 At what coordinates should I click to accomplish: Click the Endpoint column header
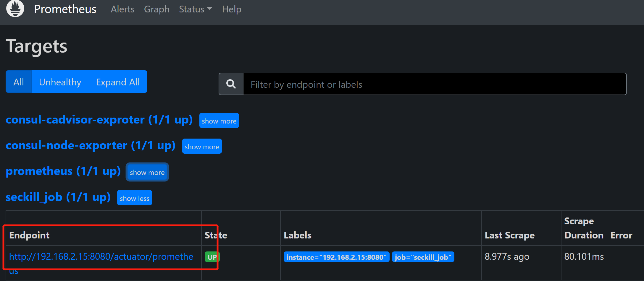pos(29,235)
